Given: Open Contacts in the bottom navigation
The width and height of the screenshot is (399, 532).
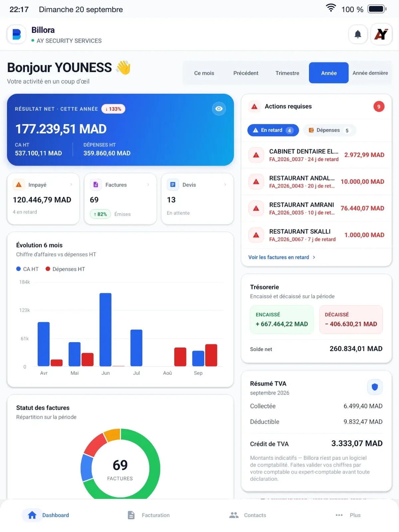Looking at the screenshot, I should (248, 515).
